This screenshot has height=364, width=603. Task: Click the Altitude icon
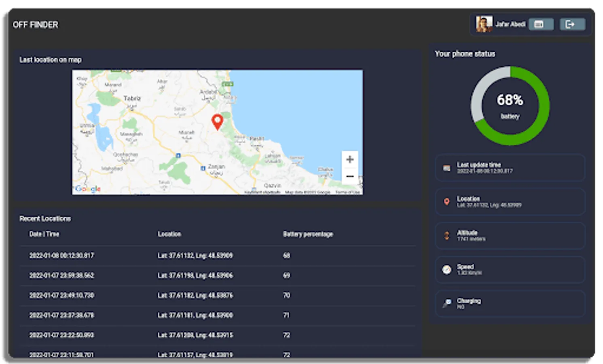pos(446,236)
